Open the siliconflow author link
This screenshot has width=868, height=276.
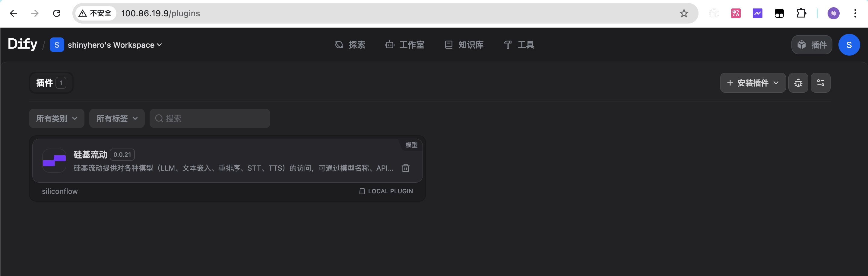tap(60, 191)
